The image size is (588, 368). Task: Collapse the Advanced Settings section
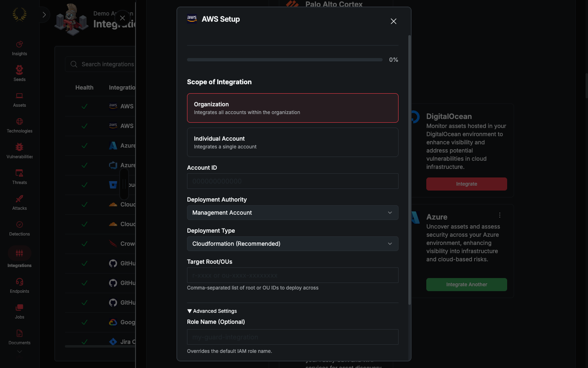(x=212, y=311)
